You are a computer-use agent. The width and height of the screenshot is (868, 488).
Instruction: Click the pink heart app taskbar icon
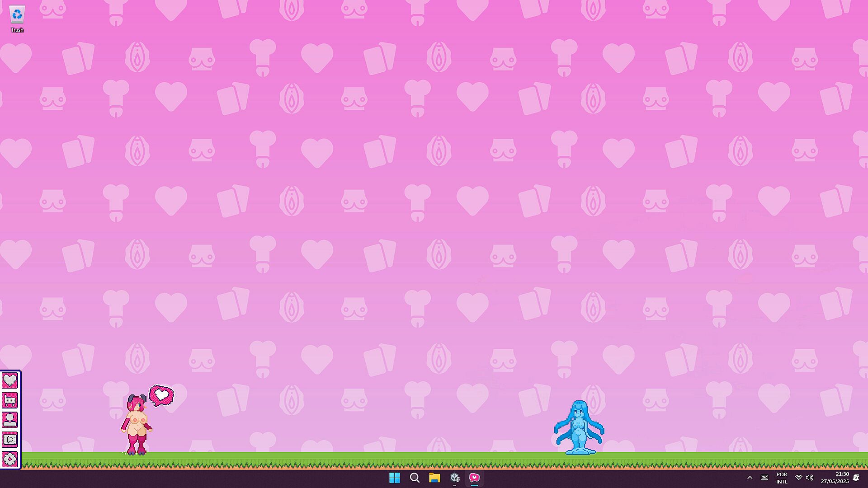tap(474, 478)
